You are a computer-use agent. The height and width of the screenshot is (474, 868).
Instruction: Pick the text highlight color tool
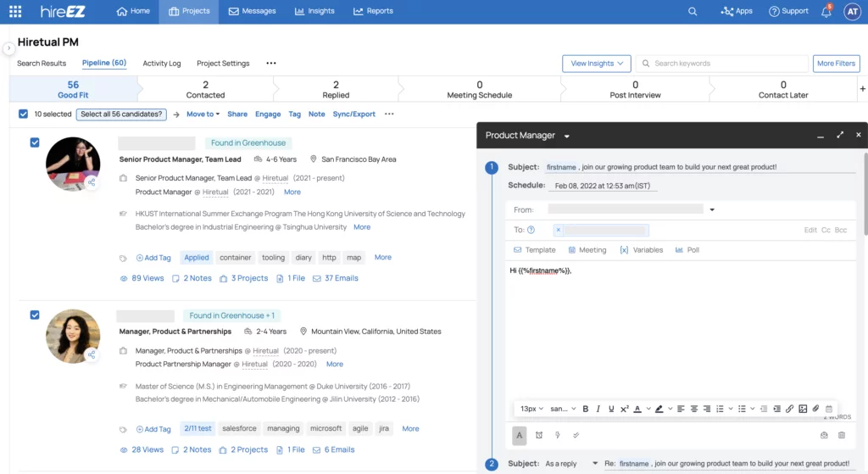(x=659, y=409)
